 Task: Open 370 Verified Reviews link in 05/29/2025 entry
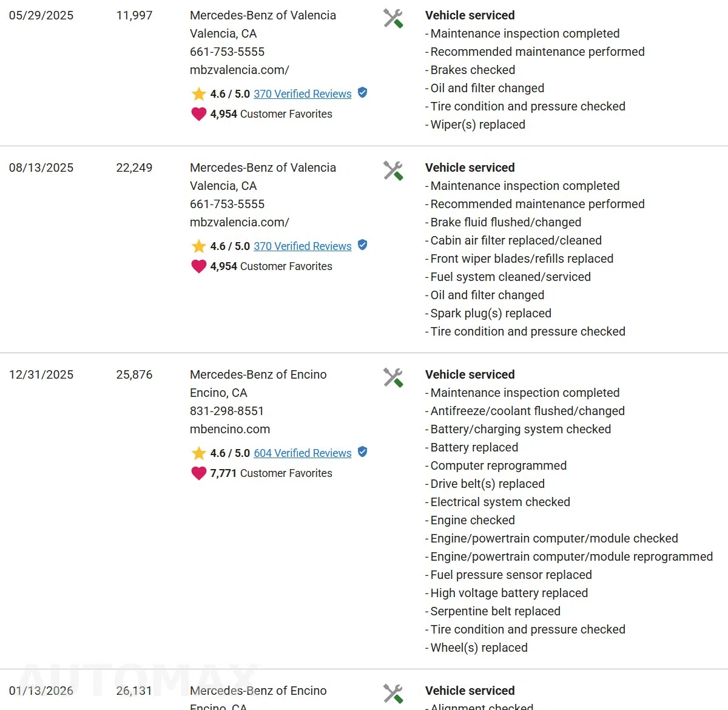click(303, 94)
